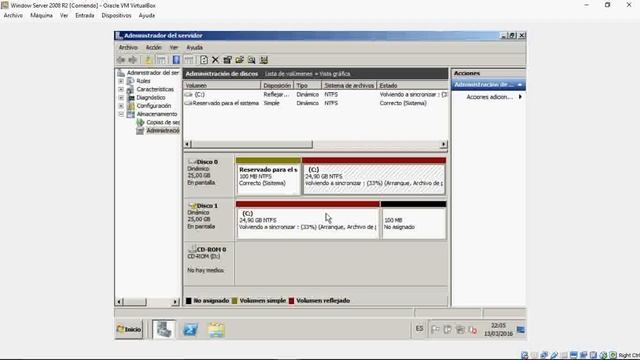The width and height of the screenshot is (640, 360).
Task: Open VirtualBox Dispositivos menu
Action: [x=116, y=16]
